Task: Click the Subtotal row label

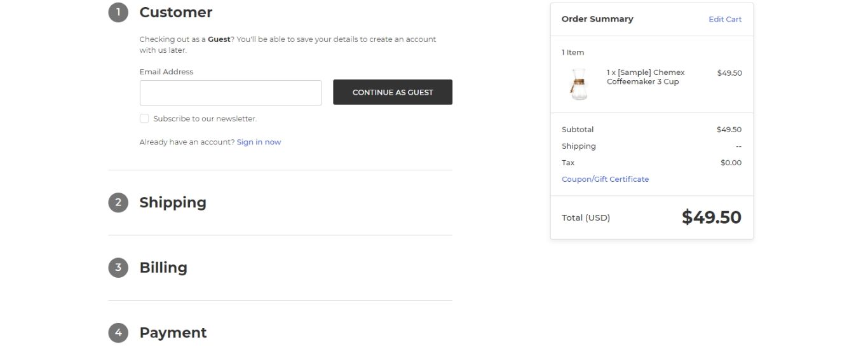Action: coord(578,130)
